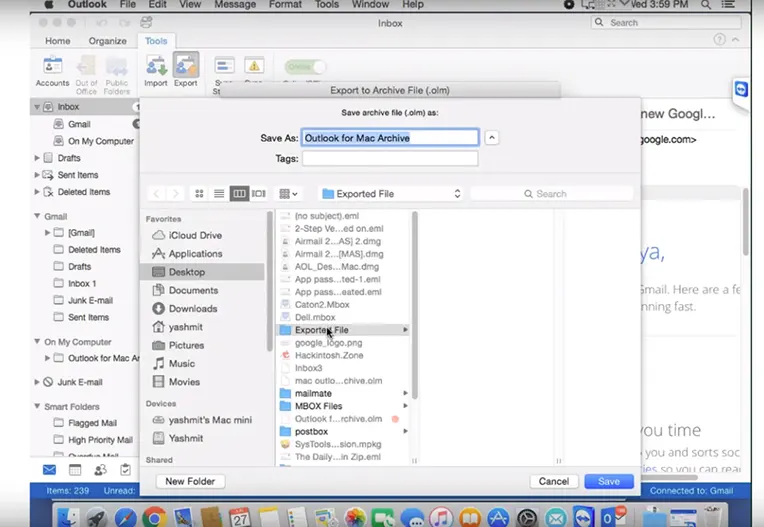
Task: Open Public Folders icon in ribbon
Action: pos(116,74)
